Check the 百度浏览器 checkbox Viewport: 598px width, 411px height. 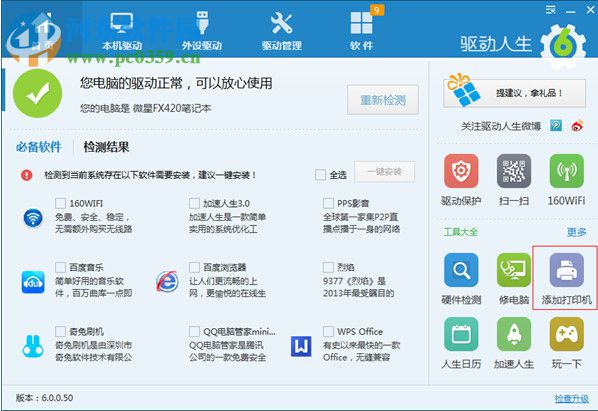(x=194, y=267)
